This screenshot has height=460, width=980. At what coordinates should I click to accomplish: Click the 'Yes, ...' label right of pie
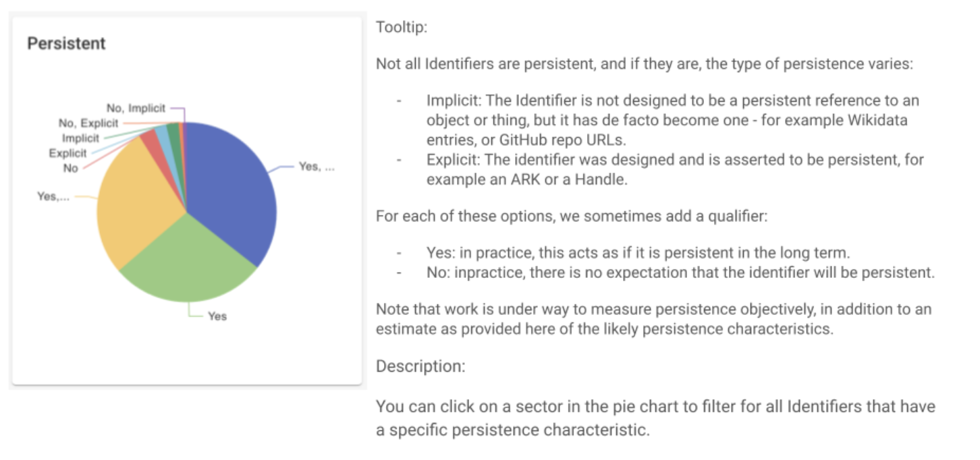317,167
